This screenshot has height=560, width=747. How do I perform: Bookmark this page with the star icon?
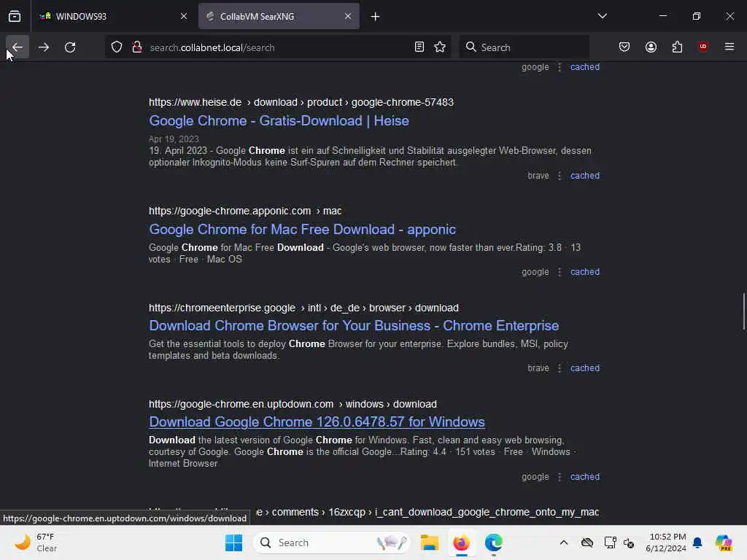coord(440,47)
